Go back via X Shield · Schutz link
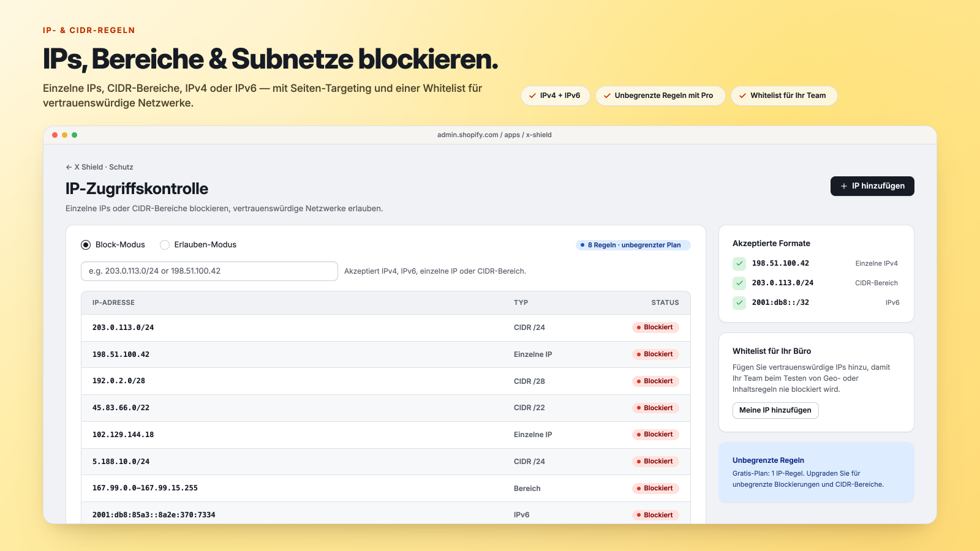The width and height of the screenshot is (980, 551). tap(99, 167)
